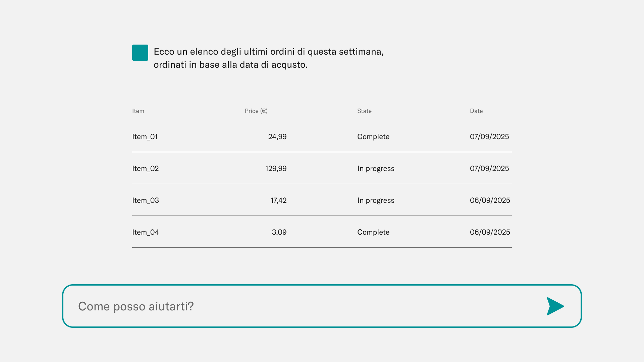Click the 3,09 price cell
This screenshot has height=362, width=644.
point(279,232)
